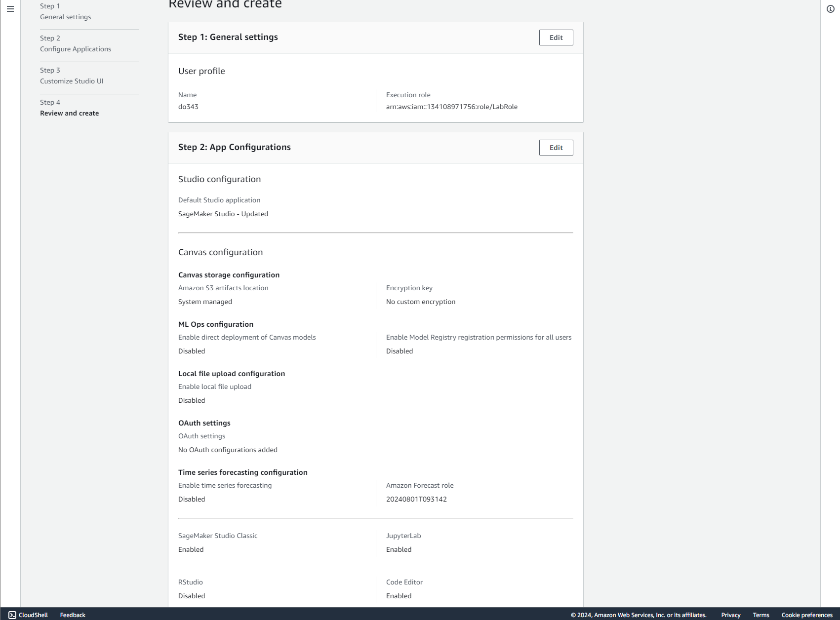Open the hamburger navigation menu
Screen dimensions: 840x620
point(10,9)
